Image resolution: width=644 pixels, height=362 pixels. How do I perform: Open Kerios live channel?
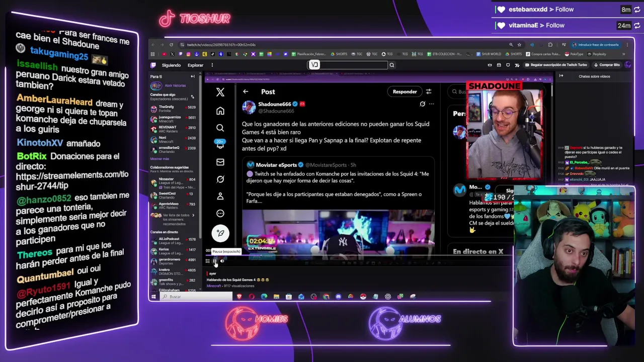coord(174,251)
